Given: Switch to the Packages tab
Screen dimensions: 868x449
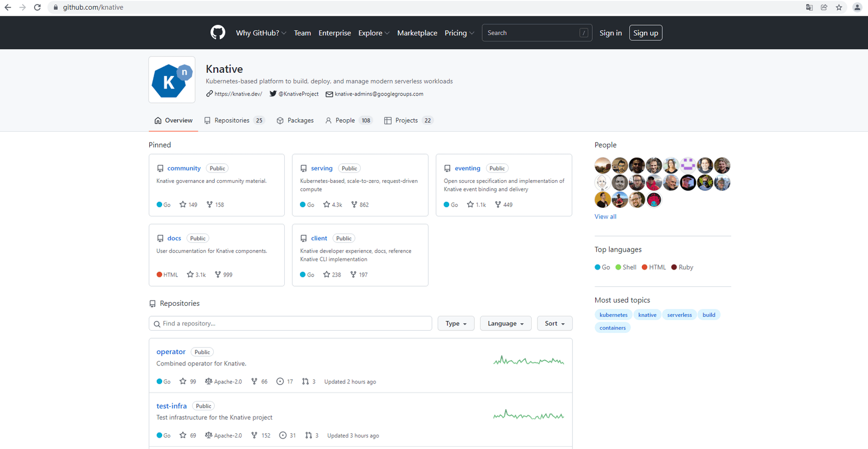Looking at the screenshot, I should (x=295, y=120).
